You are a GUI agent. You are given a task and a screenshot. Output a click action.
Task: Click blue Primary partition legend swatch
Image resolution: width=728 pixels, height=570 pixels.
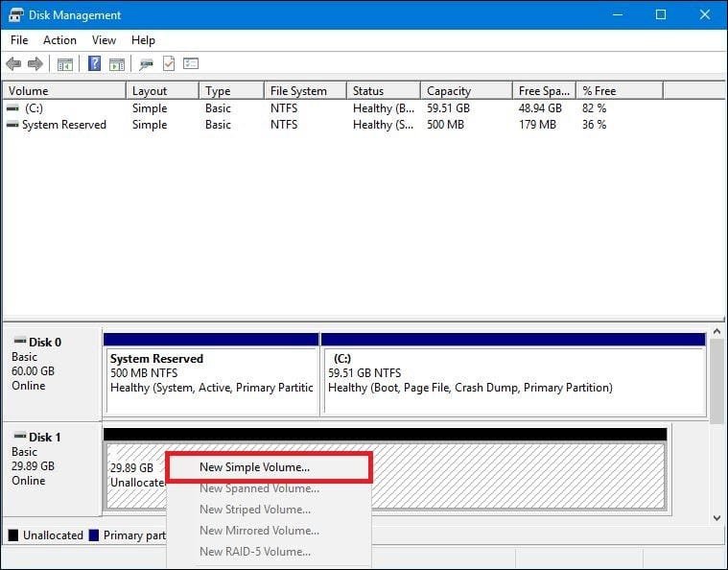[94, 535]
